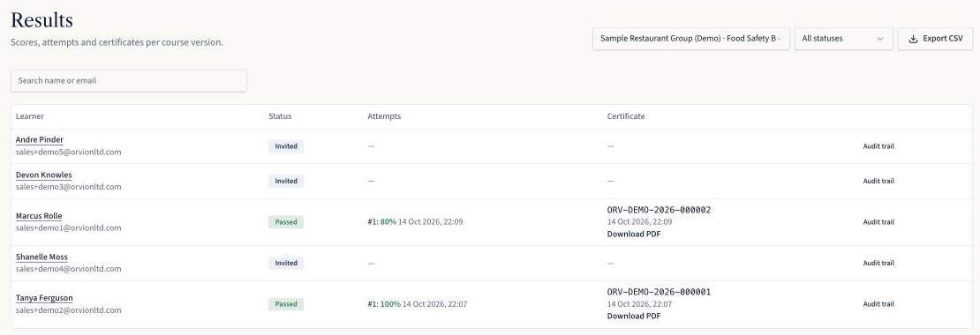
Task: Open Marcus Rolle's learner profile
Action: (39, 216)
